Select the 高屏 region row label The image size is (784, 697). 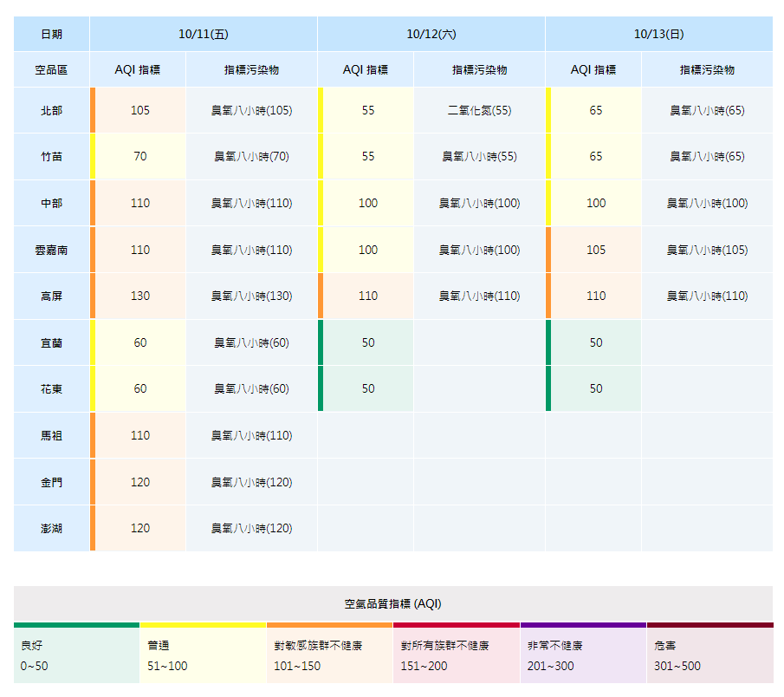coord(51,296)
